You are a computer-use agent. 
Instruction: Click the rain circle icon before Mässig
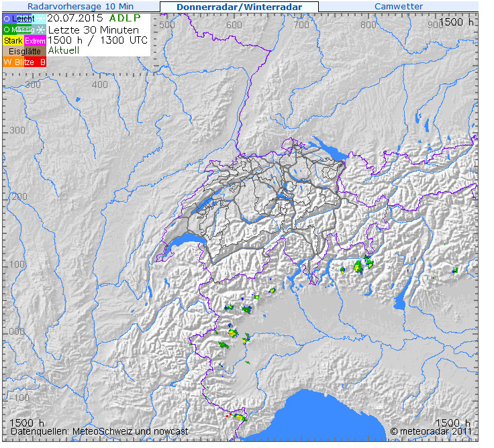click(x=7, y=30)
